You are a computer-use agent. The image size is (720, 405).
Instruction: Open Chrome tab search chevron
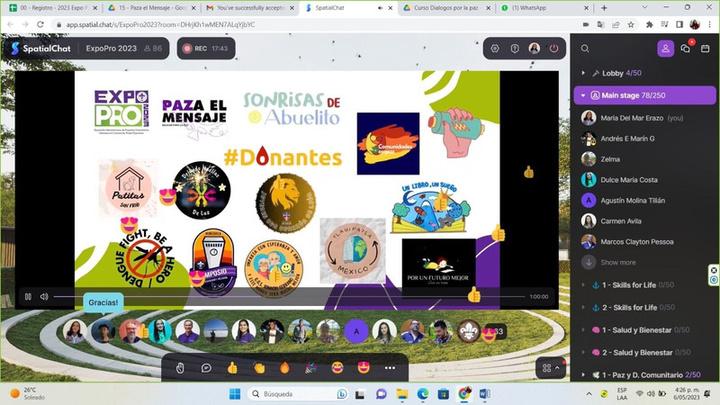645,8
